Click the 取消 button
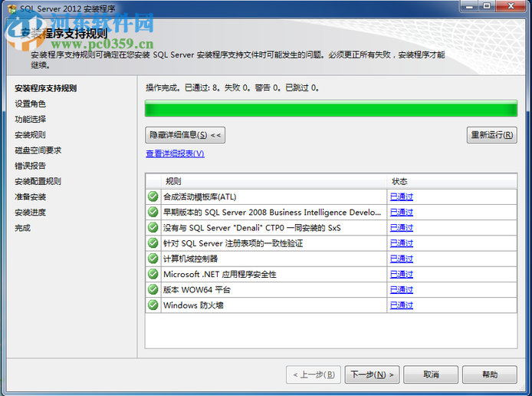532x396 pixels. pos(431,375)
